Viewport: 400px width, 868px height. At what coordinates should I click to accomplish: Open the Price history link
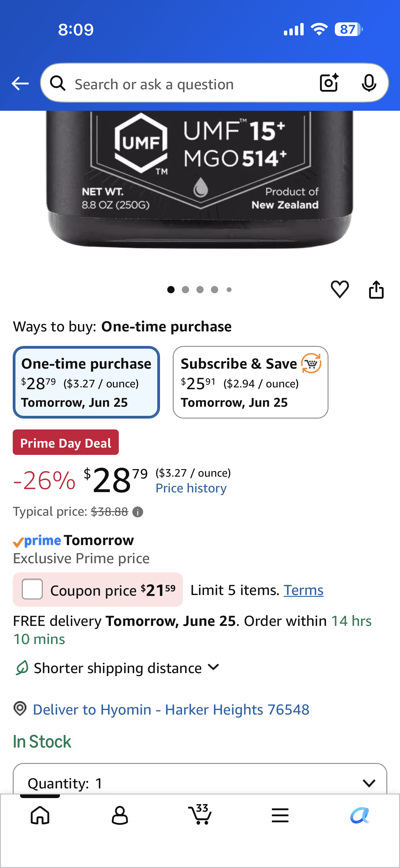point(191,488)
